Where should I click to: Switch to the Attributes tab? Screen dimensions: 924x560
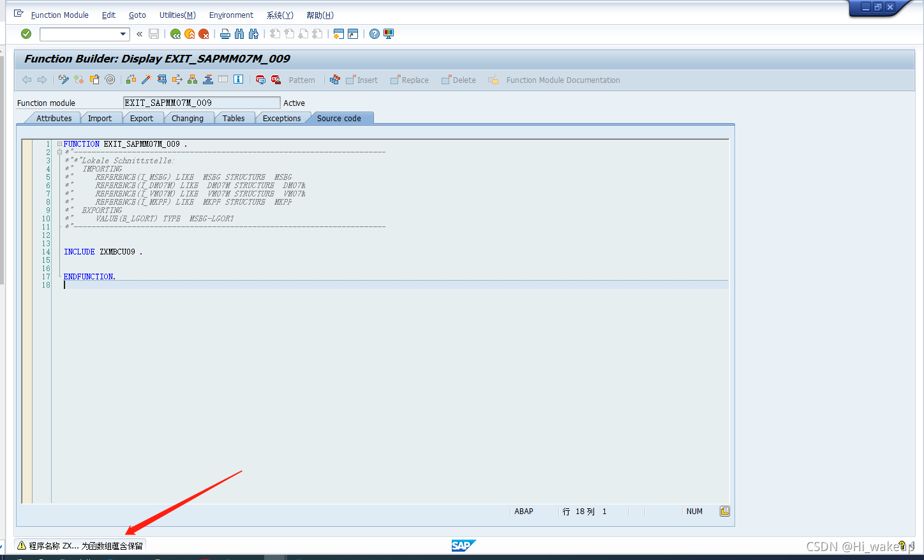click(54, 118)
